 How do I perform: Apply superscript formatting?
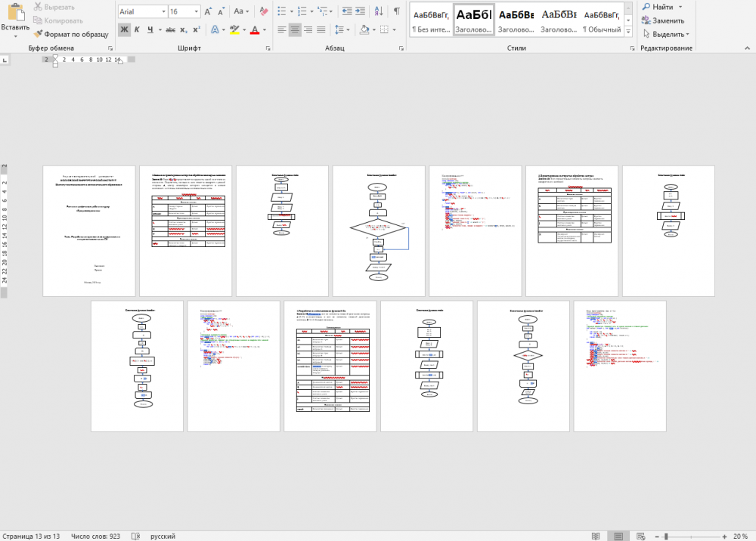coord(197,29)
